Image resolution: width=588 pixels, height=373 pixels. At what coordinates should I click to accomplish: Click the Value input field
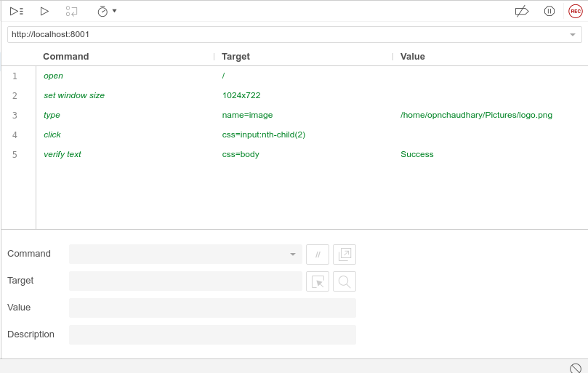(x=212, y=308)
